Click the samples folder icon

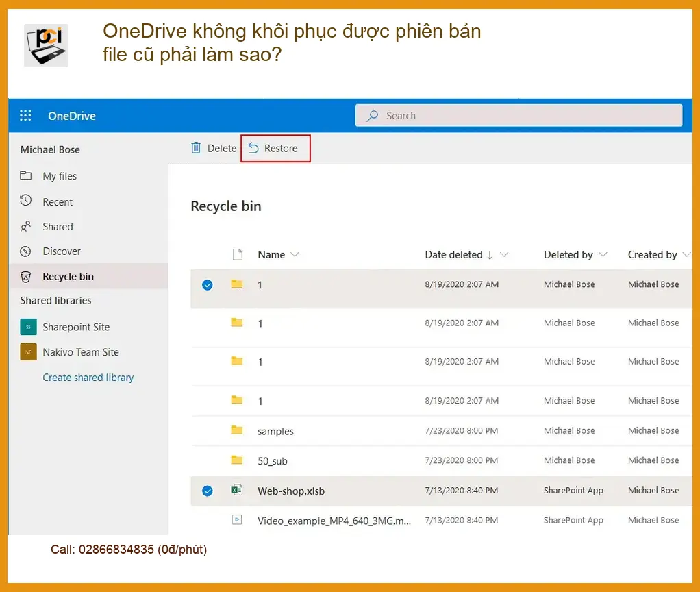(236, 430)
